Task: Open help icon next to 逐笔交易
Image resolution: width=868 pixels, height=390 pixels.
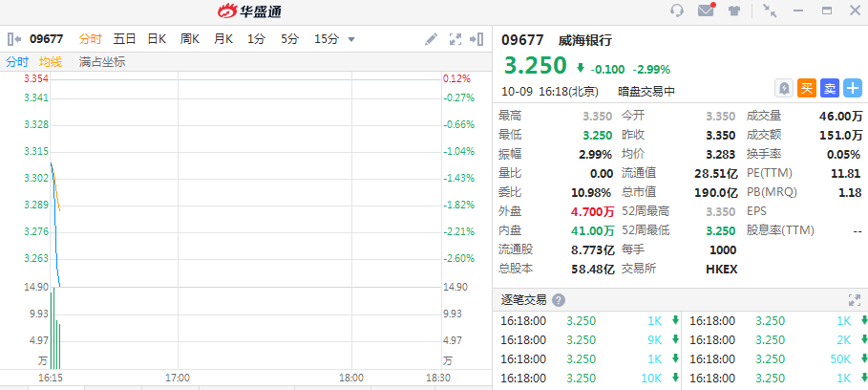Action: coord(559,300)
